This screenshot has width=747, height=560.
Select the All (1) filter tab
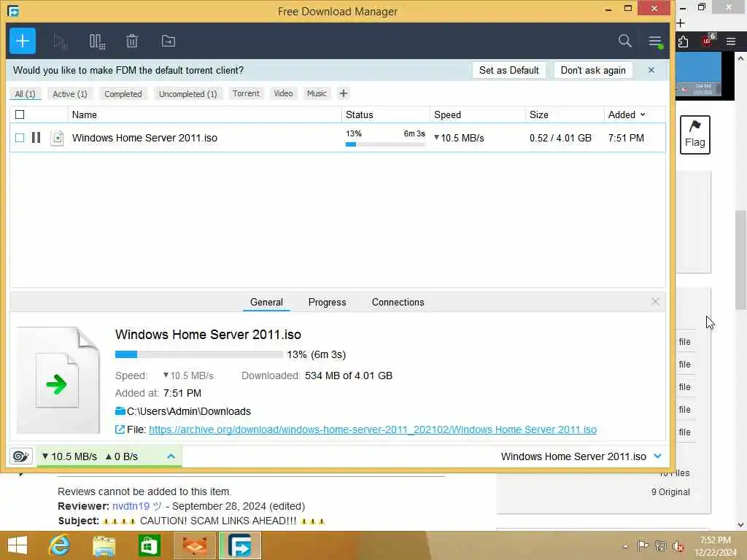26,94
